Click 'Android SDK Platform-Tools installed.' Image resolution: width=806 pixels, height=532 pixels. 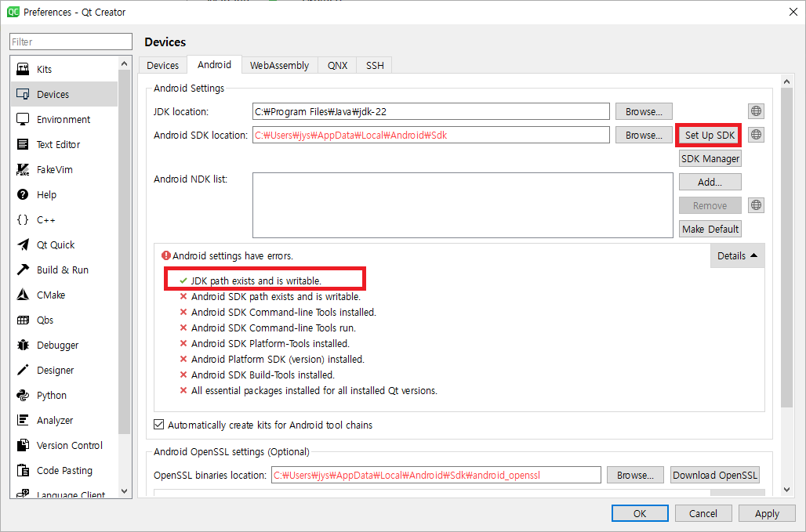270,343
